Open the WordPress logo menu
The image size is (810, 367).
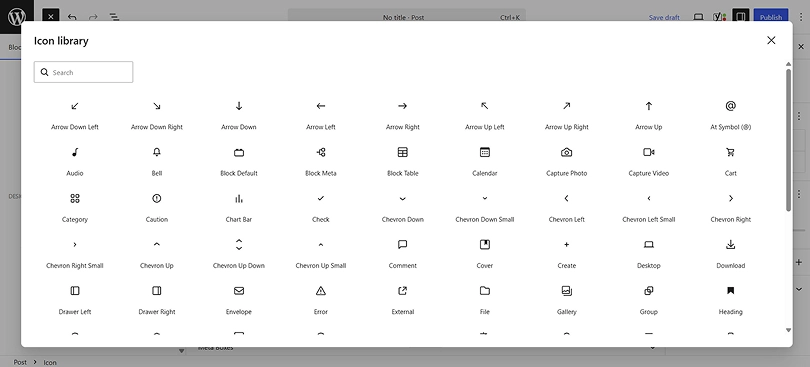(17, 17)
